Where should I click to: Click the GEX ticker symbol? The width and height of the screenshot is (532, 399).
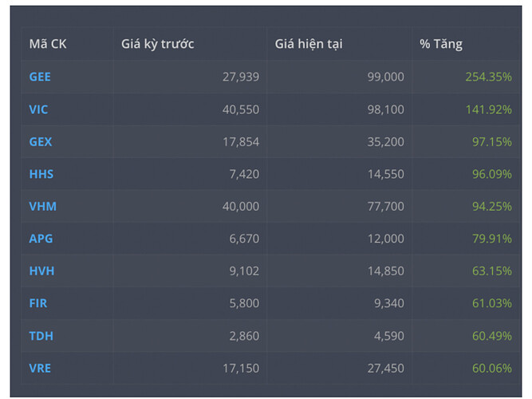point(41,141)
